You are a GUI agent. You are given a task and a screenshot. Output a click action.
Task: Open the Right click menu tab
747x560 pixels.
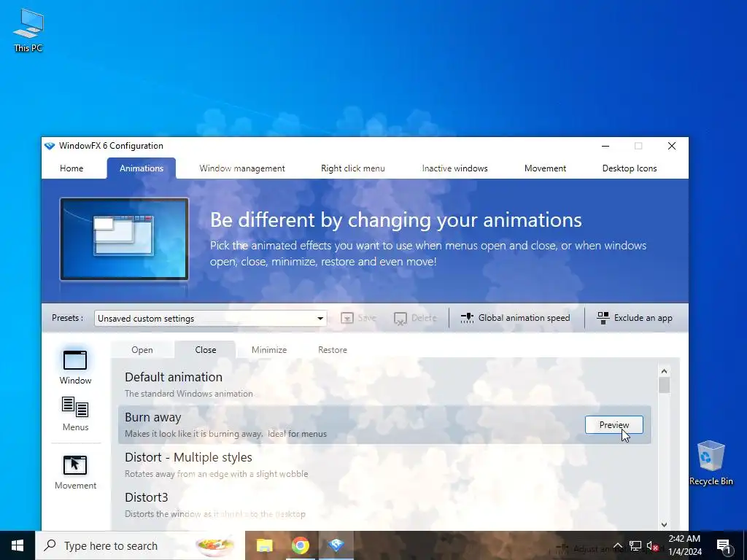point(353,168)
